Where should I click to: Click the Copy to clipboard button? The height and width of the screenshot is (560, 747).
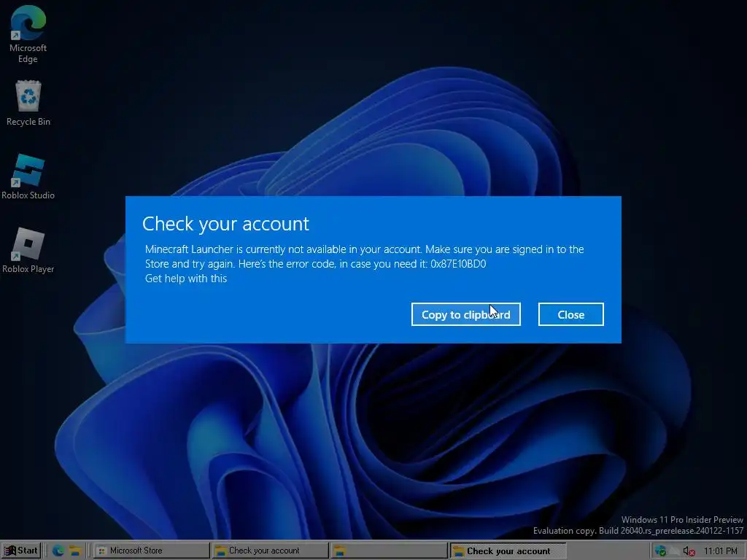465,314
